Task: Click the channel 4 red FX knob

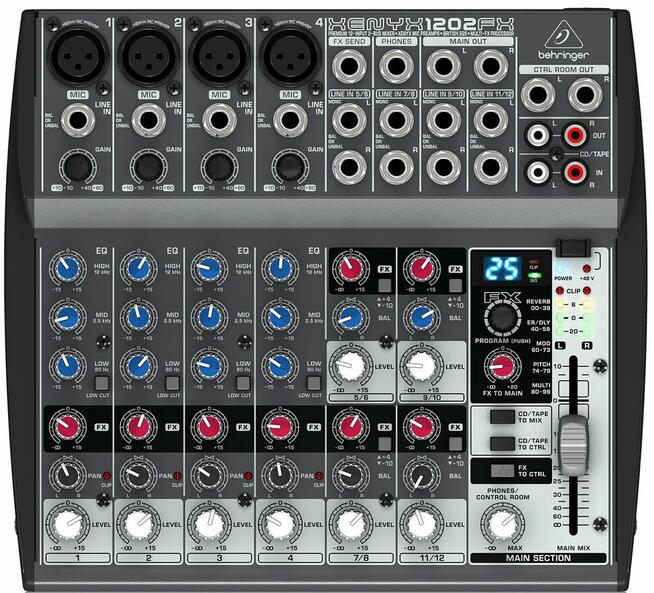Action: point(280,428)
